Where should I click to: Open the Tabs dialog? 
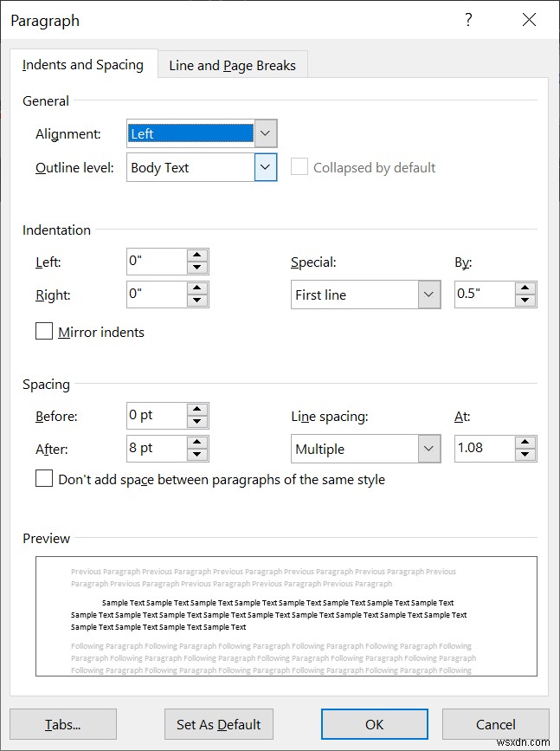[x=62, y=724]
